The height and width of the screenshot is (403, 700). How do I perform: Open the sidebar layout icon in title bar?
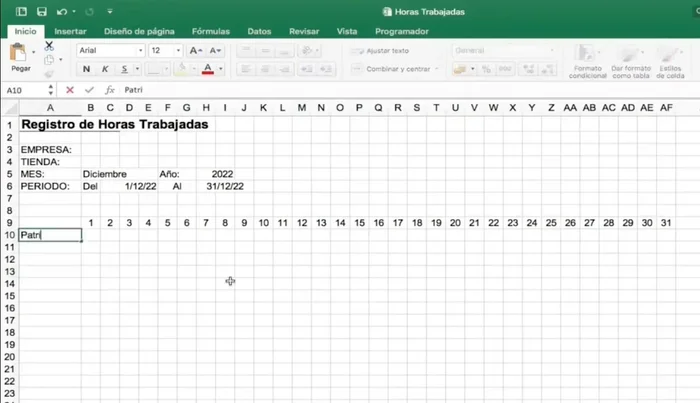21,12
